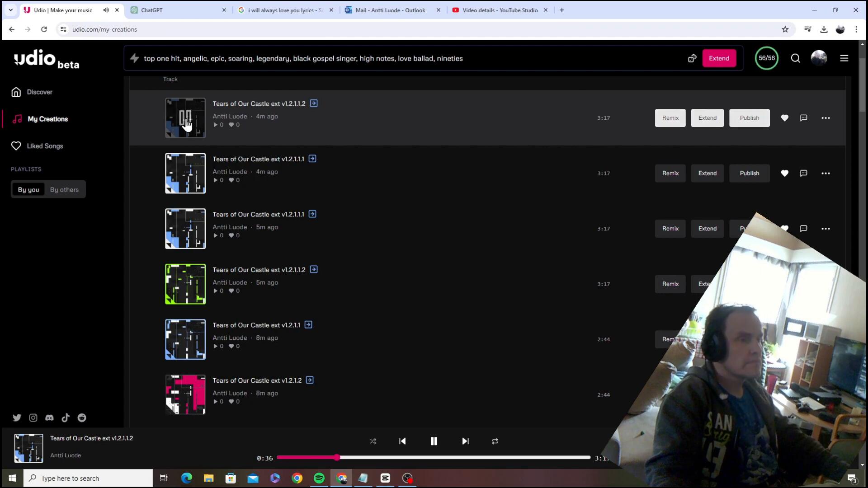
Task: Open Udio search icon
Action: coord(795,58)
